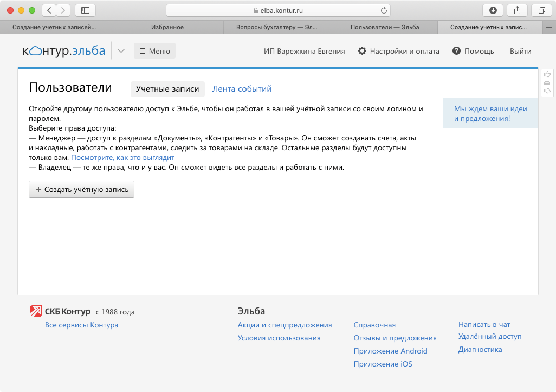This screenshot has width=556, height=392.
Task: Add new tab with plus icon
Action: [x=549, y=27]
